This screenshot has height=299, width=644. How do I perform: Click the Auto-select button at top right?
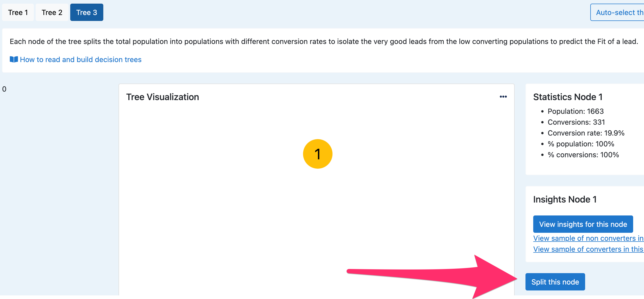pos(617,12)
